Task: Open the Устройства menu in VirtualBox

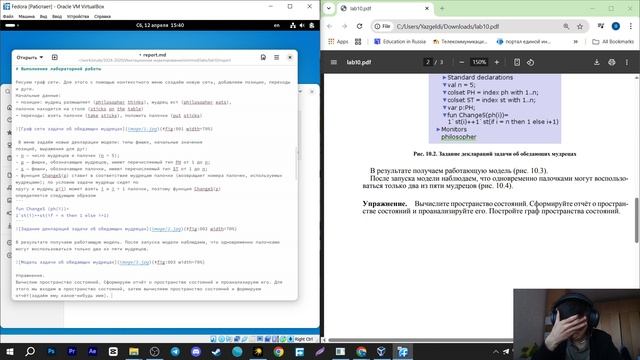Action: point(78,17)
